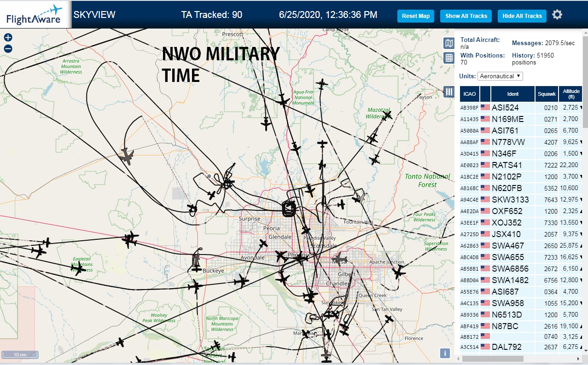
Task: Click Hide All Tracks button
Action: pyautogui.click(x=522, y=16)
